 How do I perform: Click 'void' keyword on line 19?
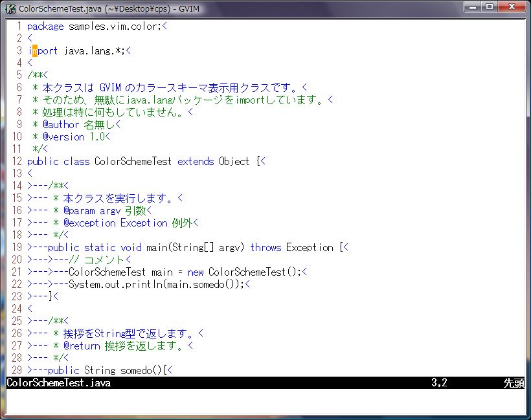(x=131, y=247)
